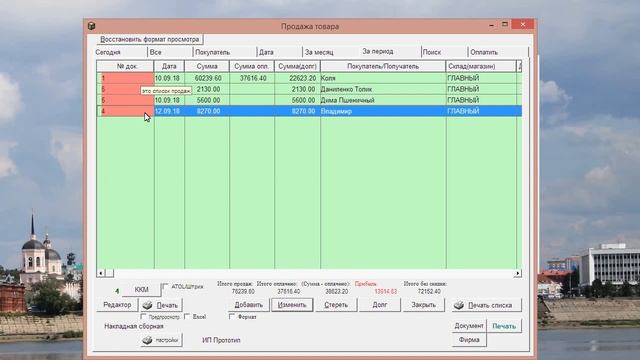Click the sum cell 60239.60

[207, 78]
